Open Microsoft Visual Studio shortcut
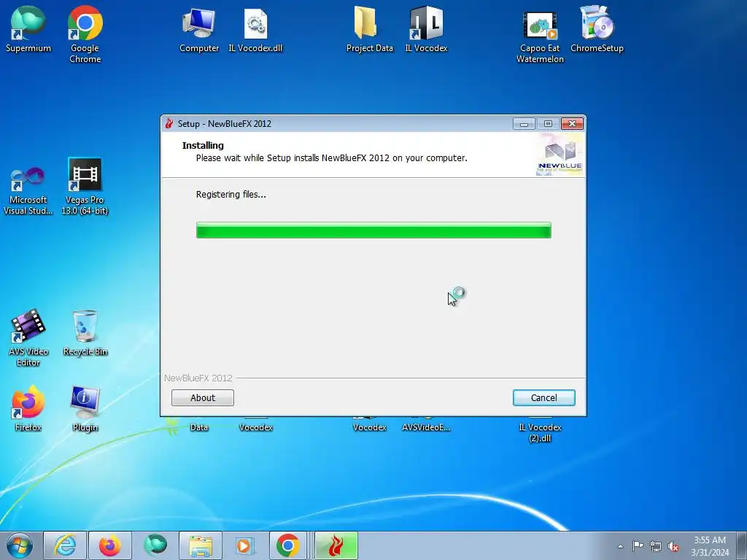747x560 pixels. click(x=28, y=190)
